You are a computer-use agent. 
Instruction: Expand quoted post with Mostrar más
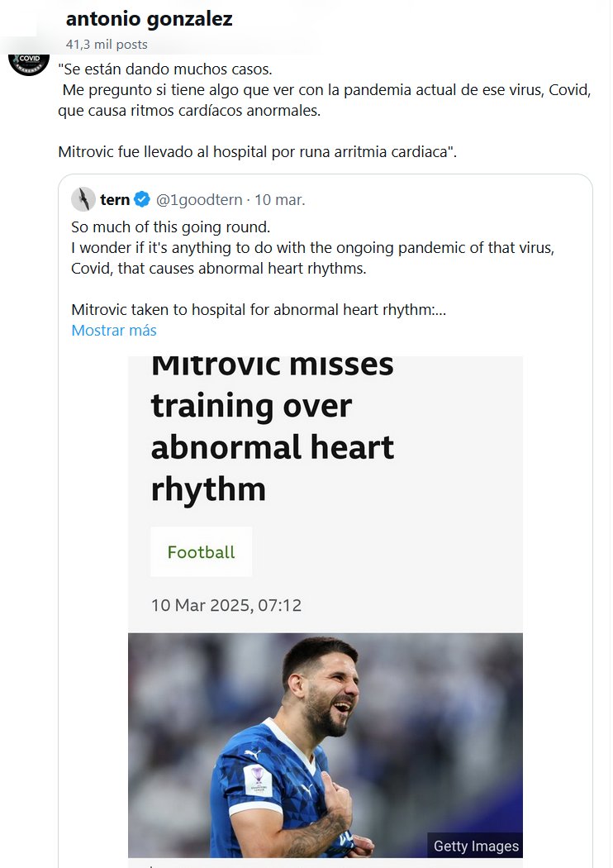coord(114,331)
